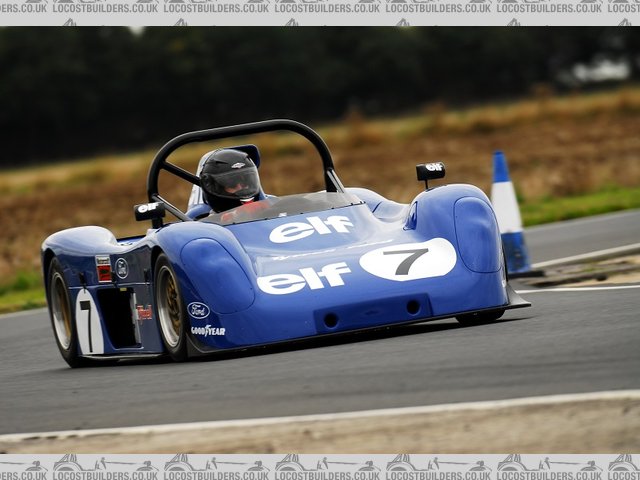Click the bottom LOCOSTBUILDERS.CO.UK watermark banner
The height and width of the screenshot is (480, 640).
[x=320, y=466]
